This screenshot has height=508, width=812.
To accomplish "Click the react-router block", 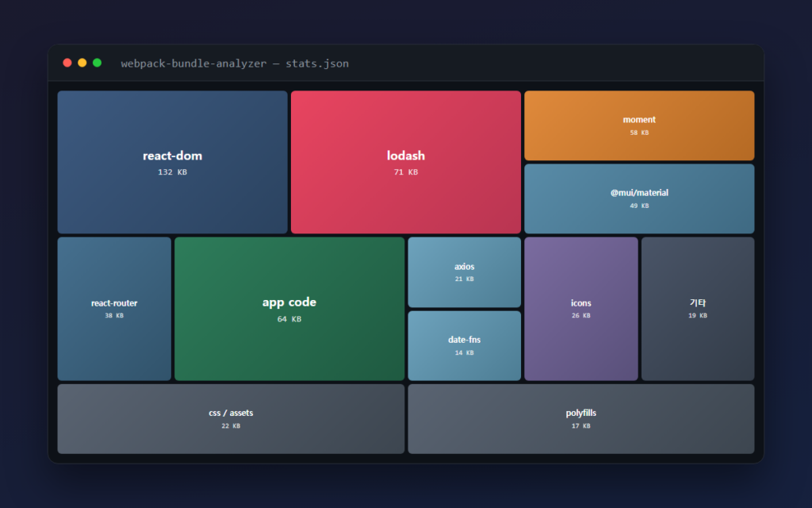I will coord(114,309).
